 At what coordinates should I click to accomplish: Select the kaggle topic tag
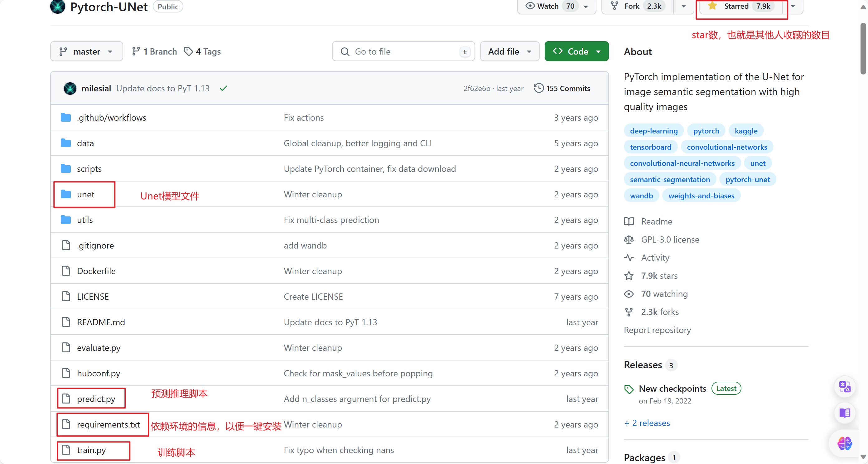[746, 131]
